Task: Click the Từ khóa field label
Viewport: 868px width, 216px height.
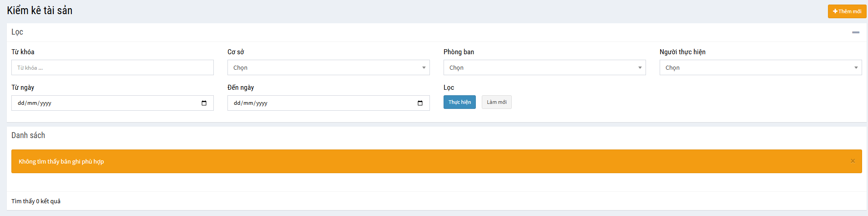Action: click(x=23, y=52)
